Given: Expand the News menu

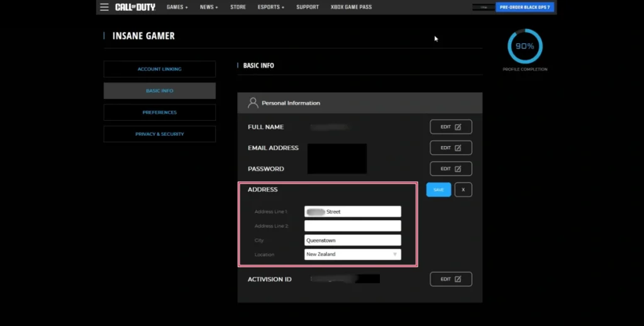Looking at the screenshot, I should 209,7.
